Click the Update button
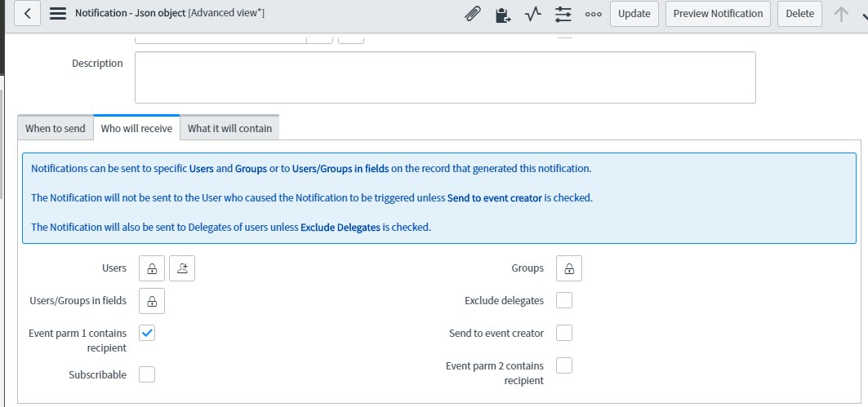Viewport: 868px width, 407px height. click(634, 14)
